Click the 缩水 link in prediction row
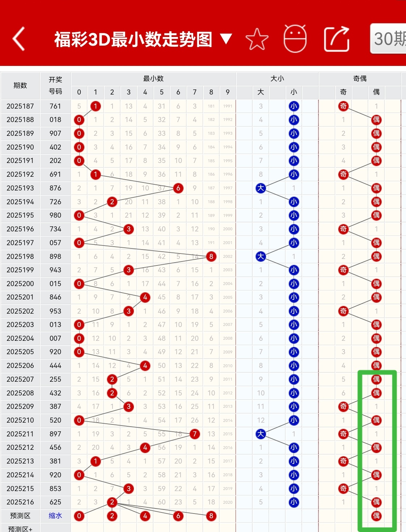Screen dimensions: 406x532 55,516
